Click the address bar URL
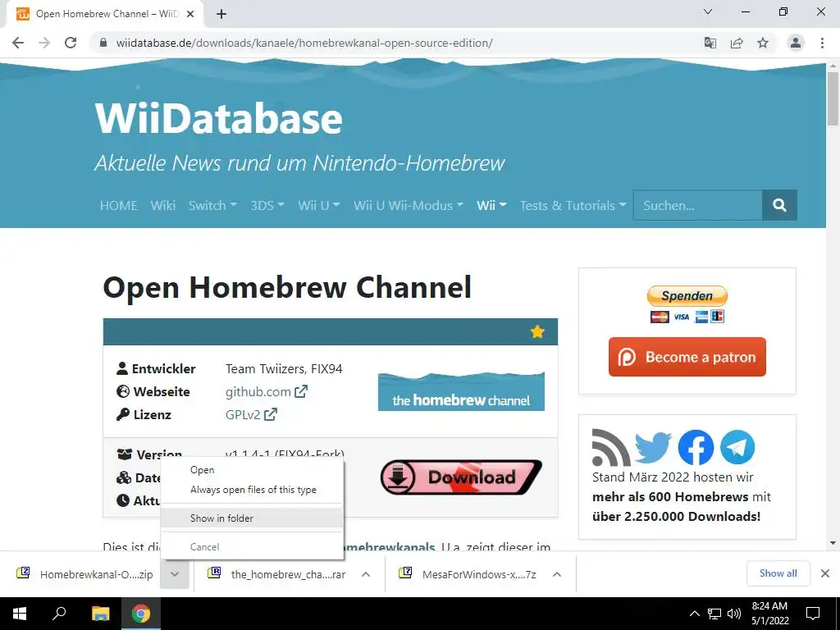 pos(304,43)
